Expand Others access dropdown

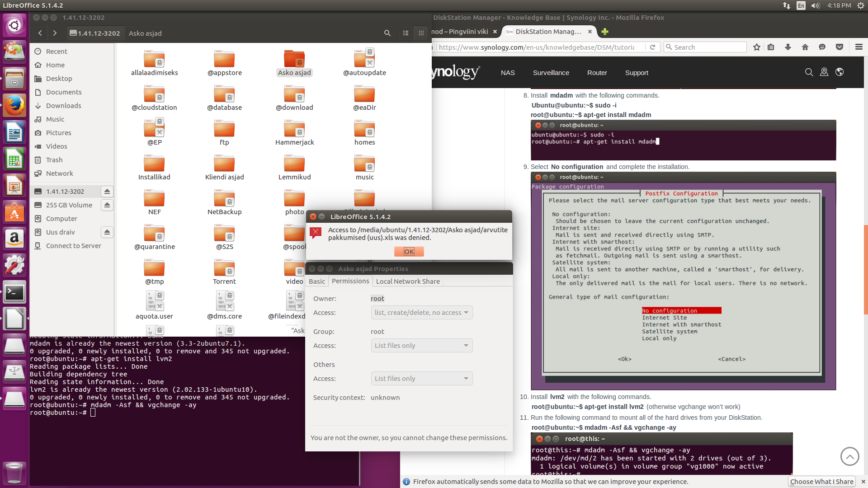click(x=421, y=379)
